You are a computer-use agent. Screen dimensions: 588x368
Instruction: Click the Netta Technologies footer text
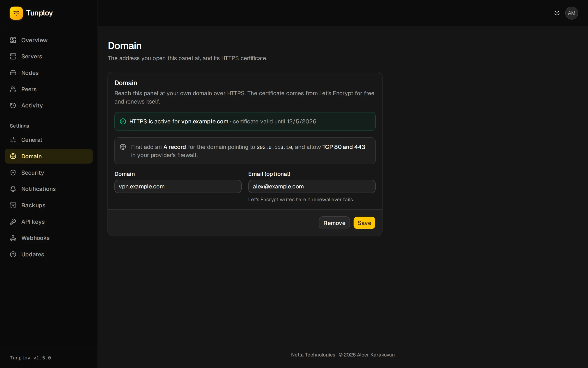click(343, 355)
